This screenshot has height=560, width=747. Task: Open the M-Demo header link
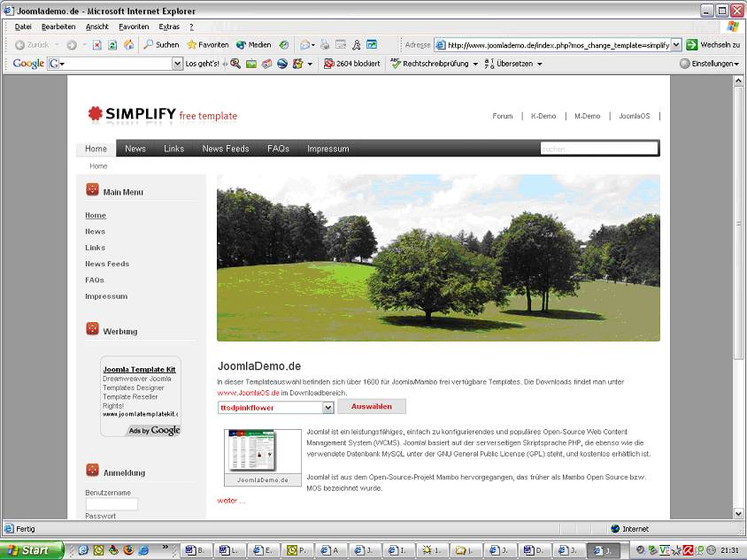588,116
